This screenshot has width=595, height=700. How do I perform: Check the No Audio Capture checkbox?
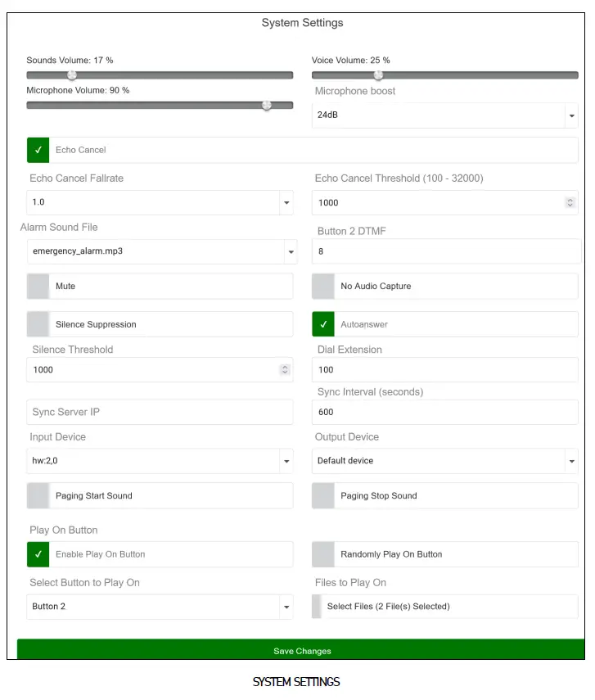322,285
